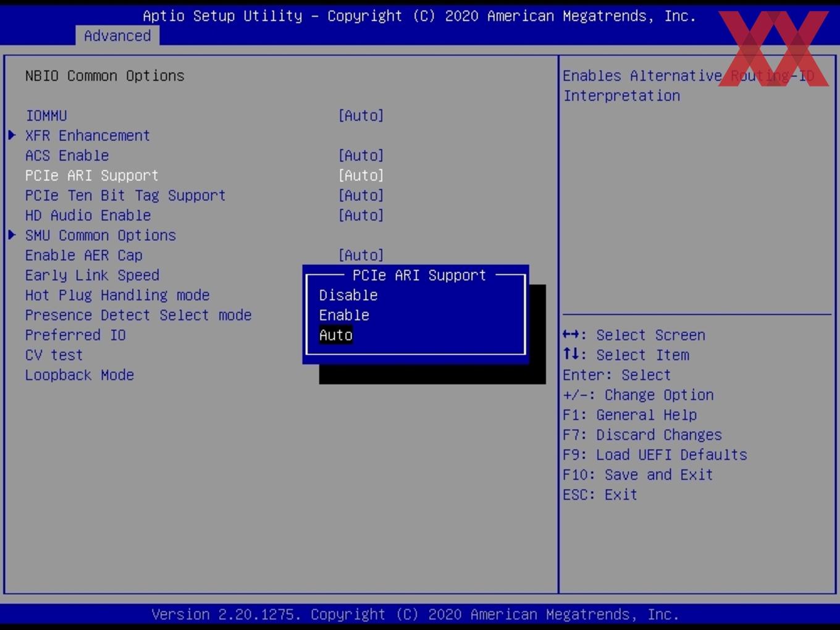840x630 pixels.
Task: Click the F9: Load UEFI Defaults hint
Action: (655, 455)
